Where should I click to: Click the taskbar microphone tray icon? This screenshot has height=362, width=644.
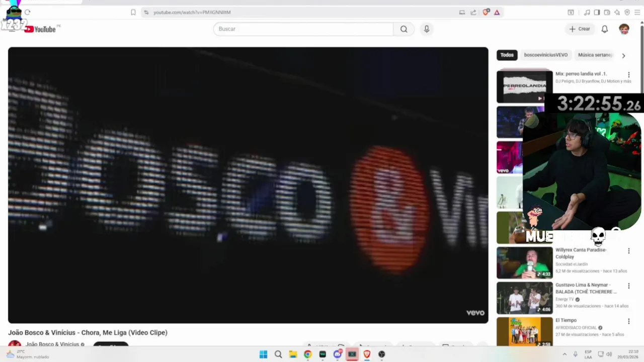click(575, 354)
